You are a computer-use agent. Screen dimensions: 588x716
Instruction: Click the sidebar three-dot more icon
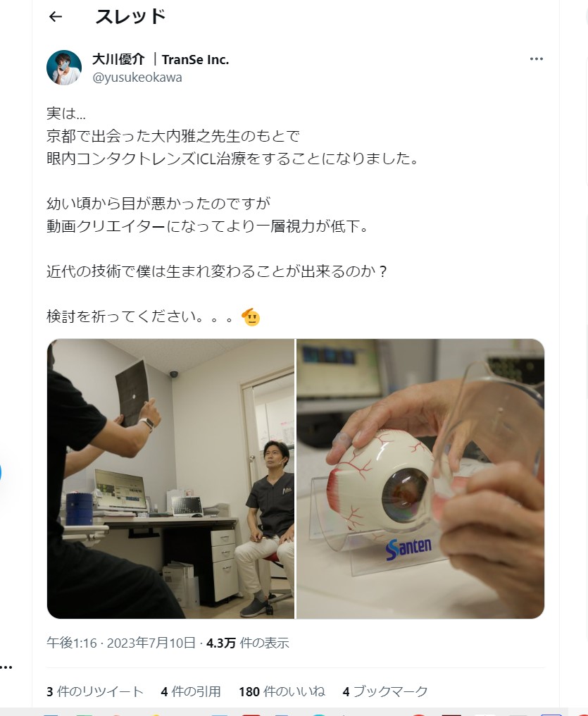click(6, 667)
